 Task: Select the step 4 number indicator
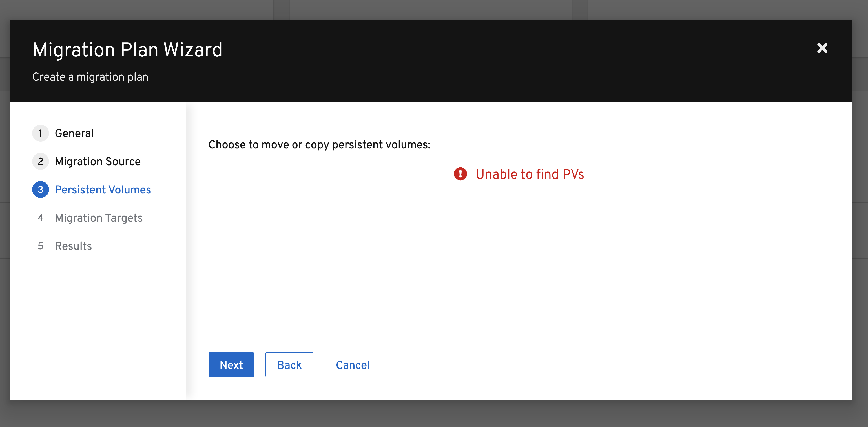40,218
